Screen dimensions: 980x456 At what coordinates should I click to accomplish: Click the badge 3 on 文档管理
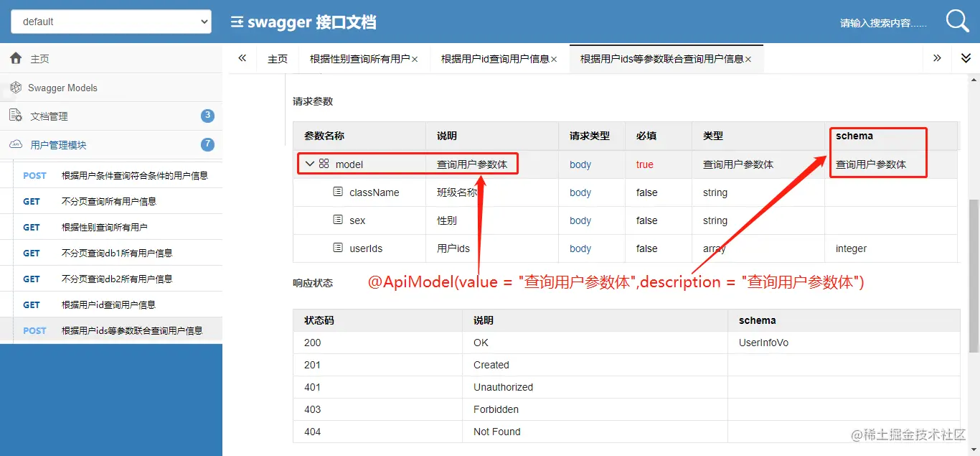(207, 116)
